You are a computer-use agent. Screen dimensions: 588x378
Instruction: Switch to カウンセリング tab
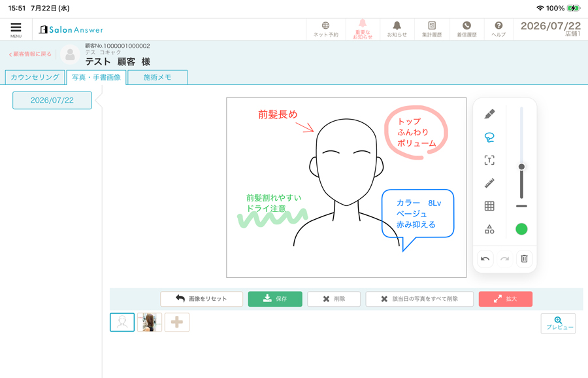tap(35, 77)
